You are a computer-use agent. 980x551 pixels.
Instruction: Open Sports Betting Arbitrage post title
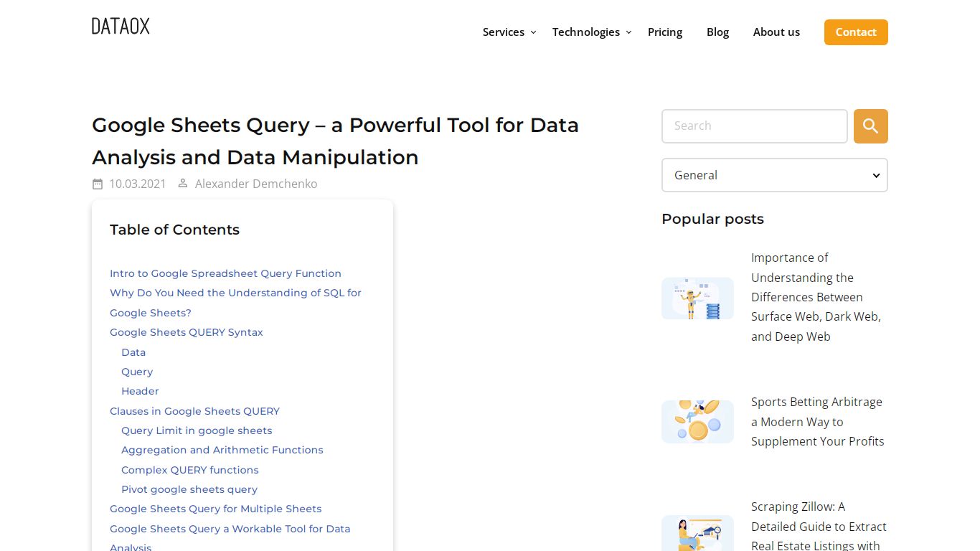coord(818,422)
